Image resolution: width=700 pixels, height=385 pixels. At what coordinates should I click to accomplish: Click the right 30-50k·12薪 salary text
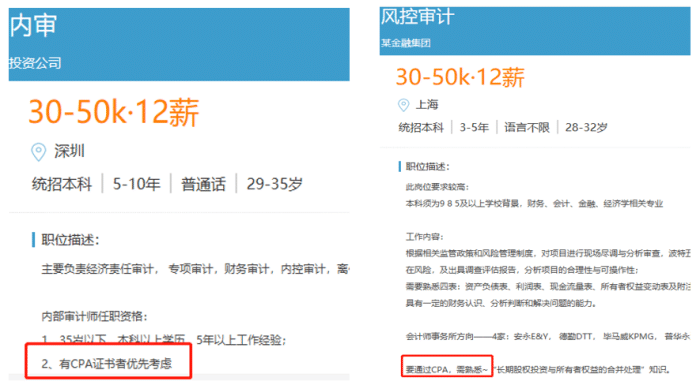point(460,77)
